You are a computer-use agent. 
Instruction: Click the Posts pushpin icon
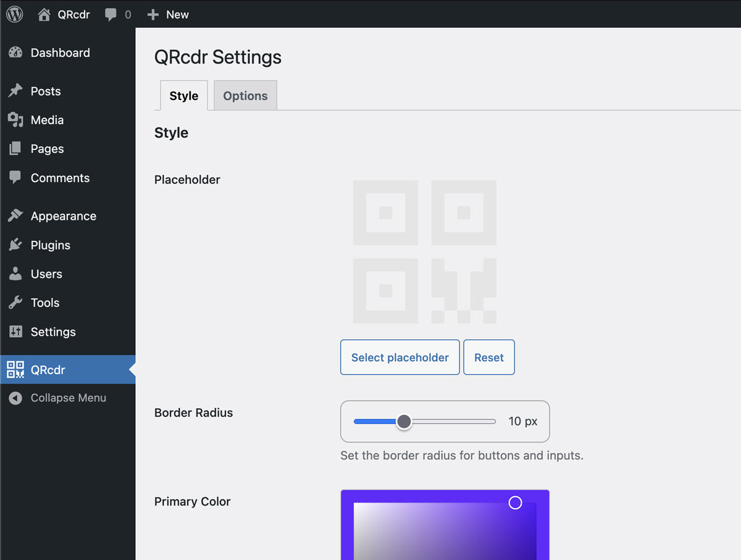[x=15, y=91]
